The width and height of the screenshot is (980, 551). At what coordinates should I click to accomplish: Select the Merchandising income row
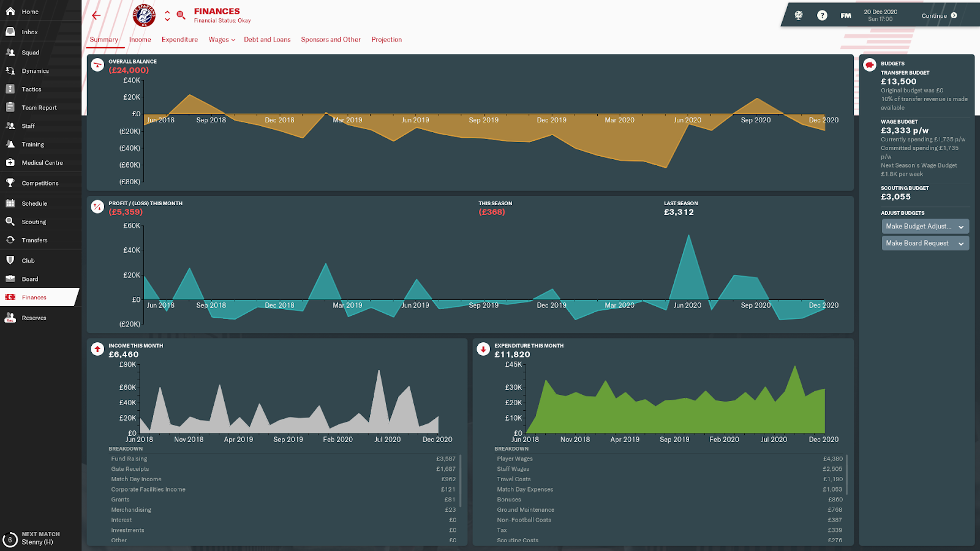[x=283, y=509]
